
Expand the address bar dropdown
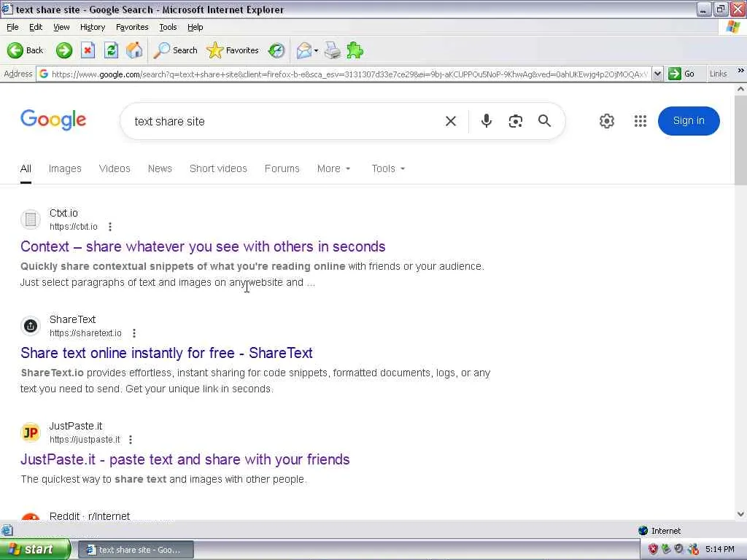coord(657,74)
